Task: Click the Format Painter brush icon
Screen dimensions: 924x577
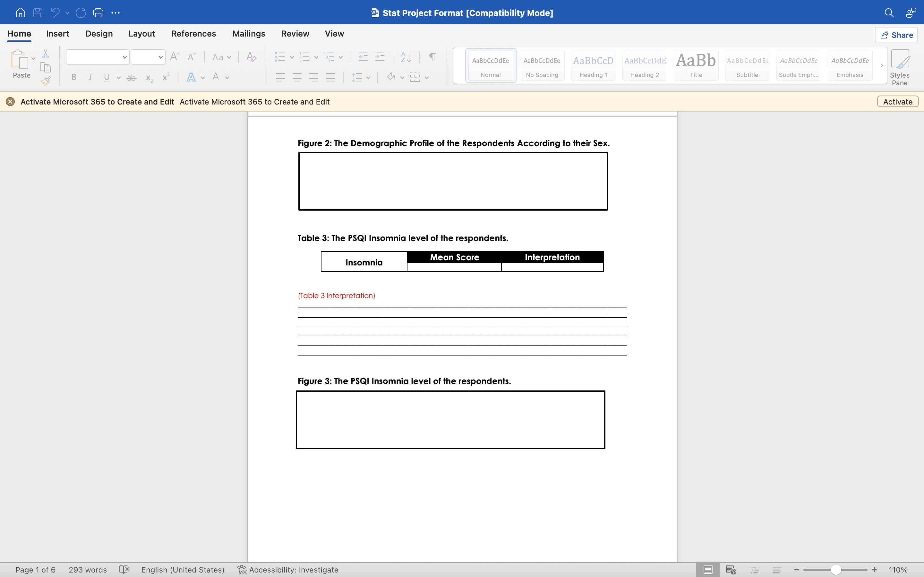Action: point(46,80)
